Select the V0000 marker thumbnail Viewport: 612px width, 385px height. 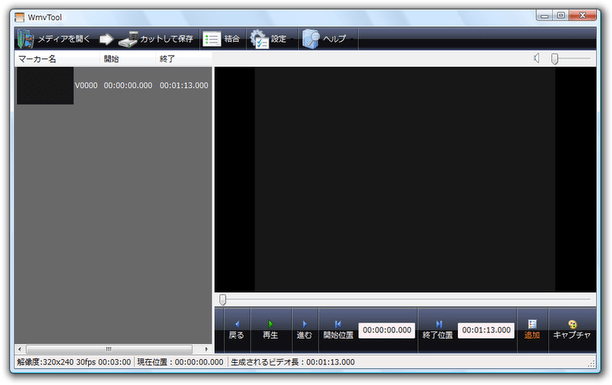coord(45,86)
